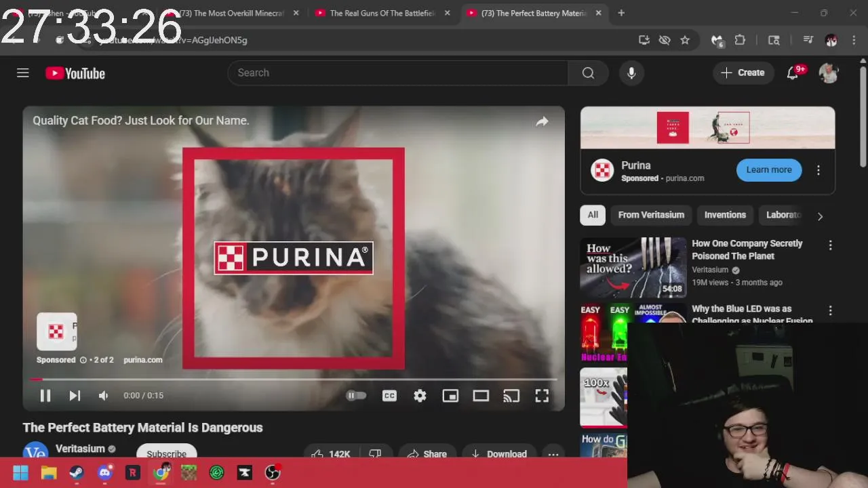Toggle the autoplay switch
Image resolution: width=868 pixels, height=488 pixels.
coord(356,396)
